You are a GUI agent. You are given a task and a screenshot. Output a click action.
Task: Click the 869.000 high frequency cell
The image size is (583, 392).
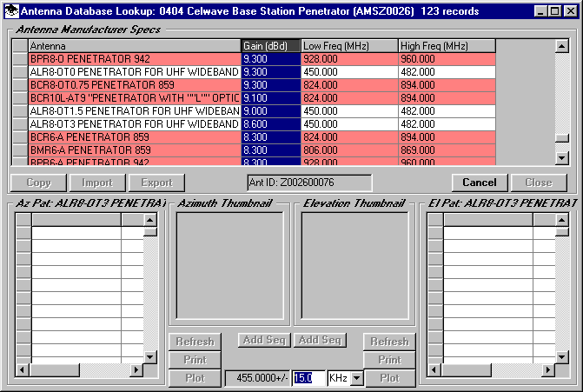click(x=447, y=149)
